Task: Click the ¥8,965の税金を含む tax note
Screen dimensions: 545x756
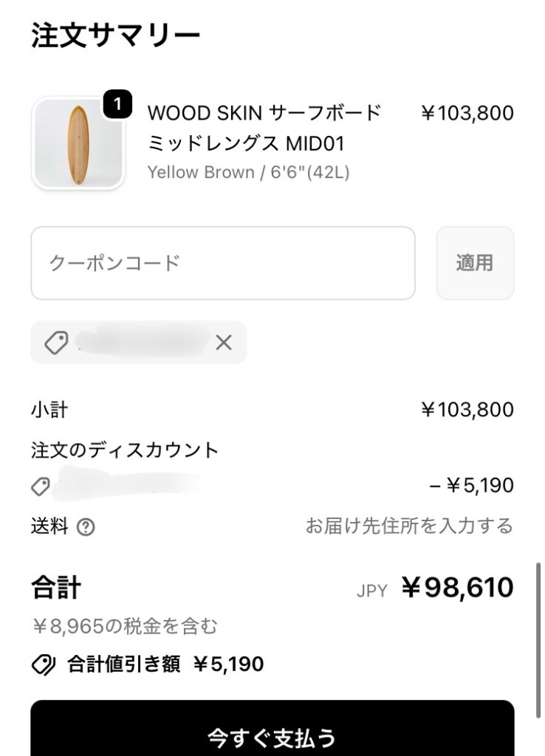Action: (125, 627)
